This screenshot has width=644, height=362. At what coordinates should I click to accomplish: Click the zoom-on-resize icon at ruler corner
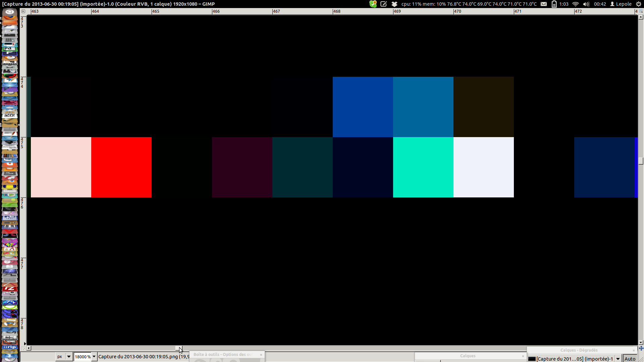click(x=641, y=11)
